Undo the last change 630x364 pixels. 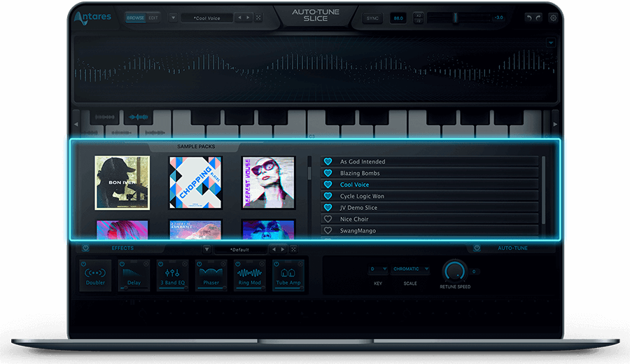coord(528,17)
